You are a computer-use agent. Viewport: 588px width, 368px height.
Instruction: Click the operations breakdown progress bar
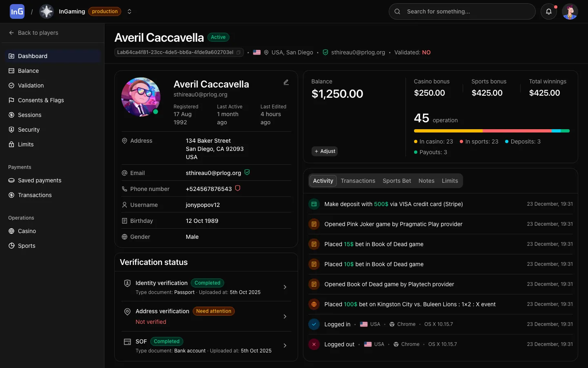(492, 131)
